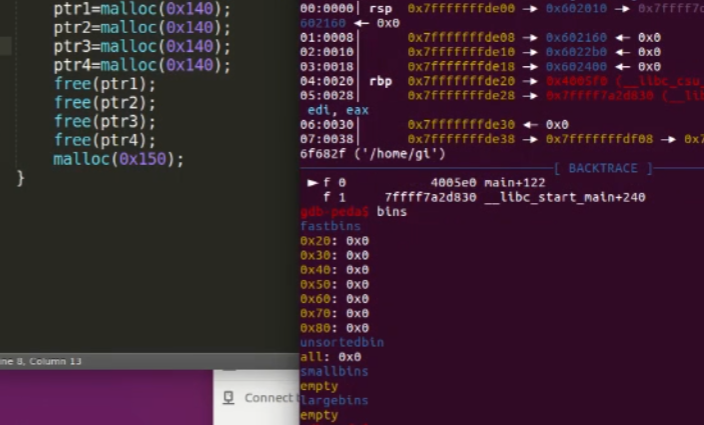This screenshot has height=425, width=704.
Task: Place cursor on ptr2=malloc(0x140) line
Action: pos(141,27)
